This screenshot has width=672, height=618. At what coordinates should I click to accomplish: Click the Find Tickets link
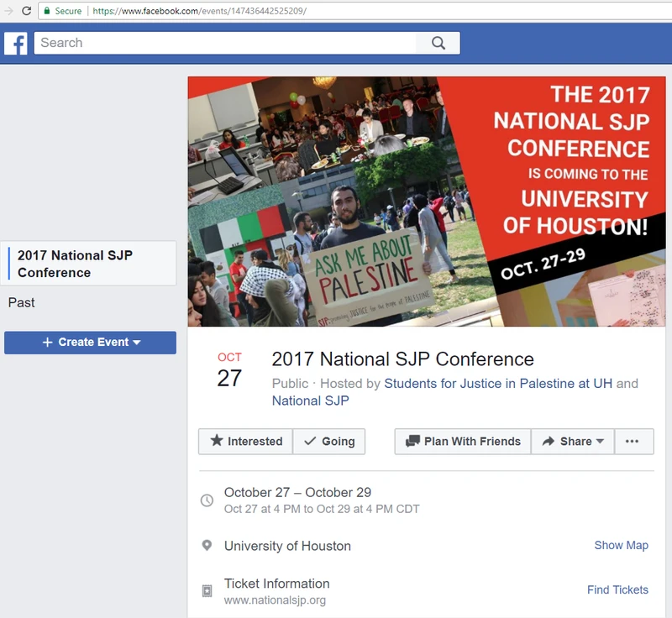pyautogui.click(x=617, y=589)
